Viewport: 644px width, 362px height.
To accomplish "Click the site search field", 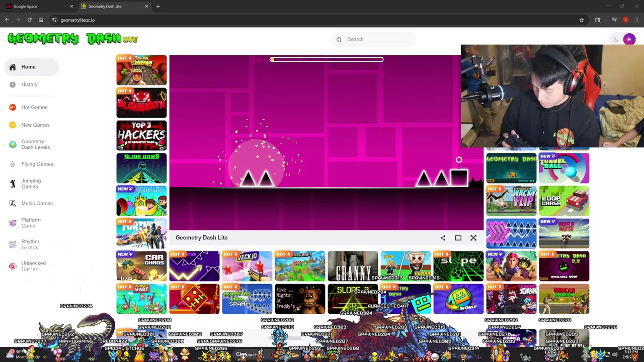I will [373, 39].
